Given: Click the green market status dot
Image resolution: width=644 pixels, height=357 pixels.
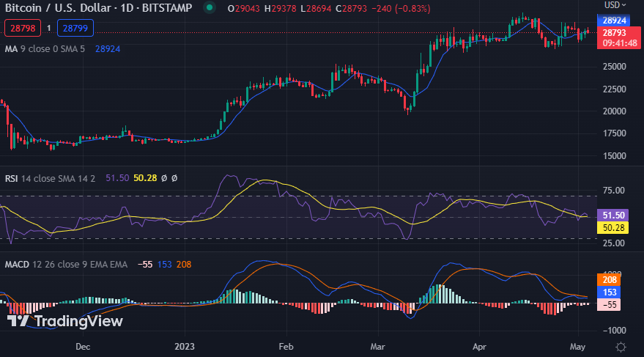Looking at the screenshot, I should (210, 8).
